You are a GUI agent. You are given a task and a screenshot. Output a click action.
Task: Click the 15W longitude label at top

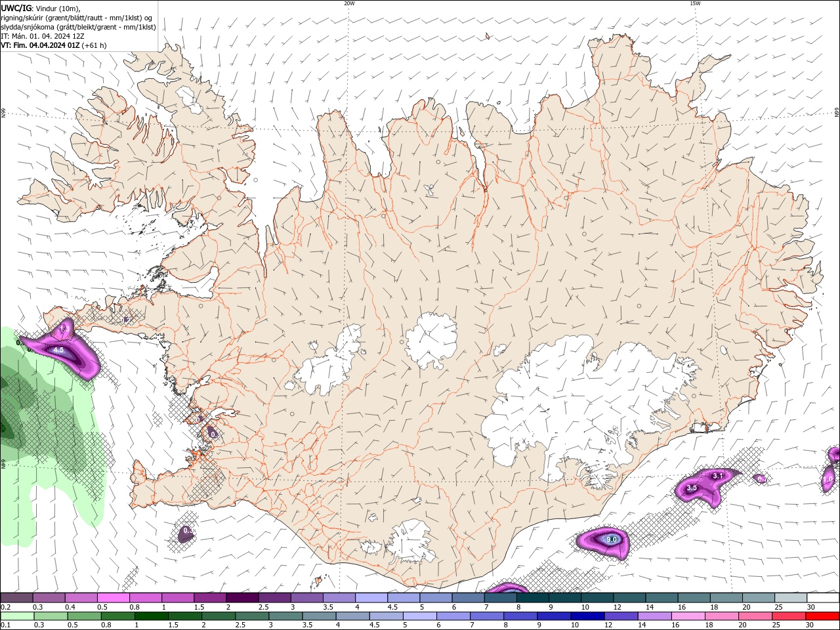pos(695,3)
